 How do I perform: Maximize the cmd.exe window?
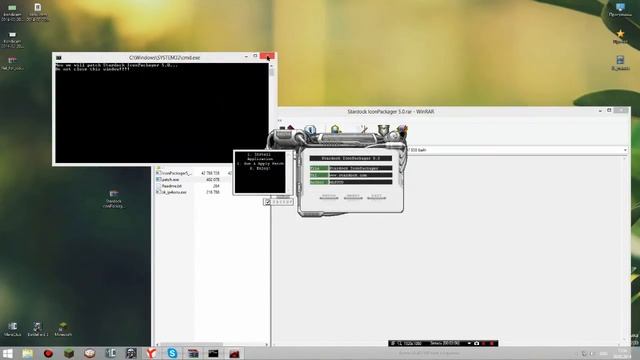255,56
